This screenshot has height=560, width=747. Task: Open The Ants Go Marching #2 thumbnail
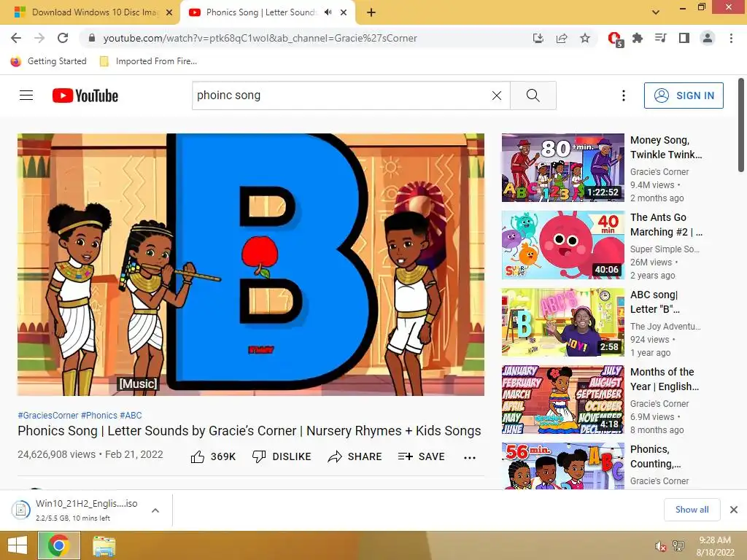point(562,245)
